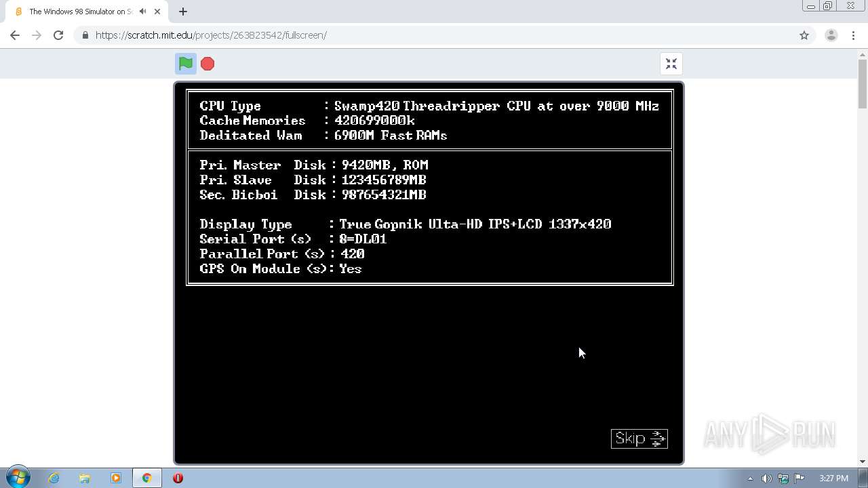Click the 'Parallel Port (s)' row
The image size is (868, 488).
tap(282, 254)
